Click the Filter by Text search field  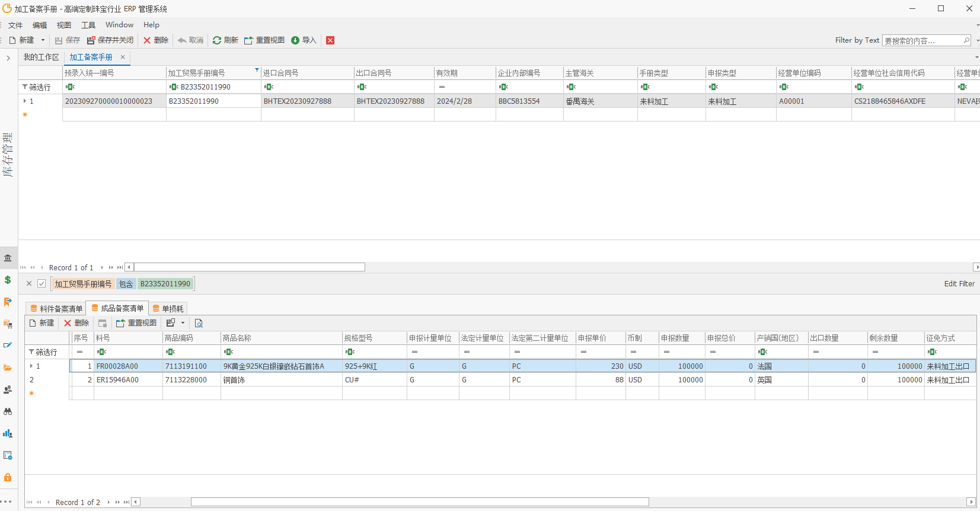point(922,40)
